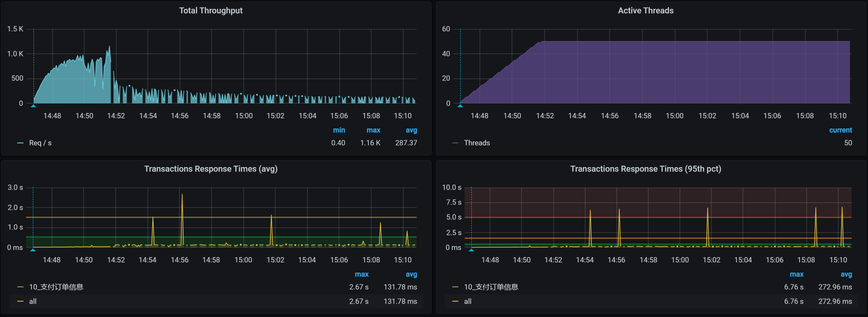Expand Transactions Response Times (avg) panel menu
Image resolution: width=868 pixels, height=317 pixels.
[x=211, y=169]
